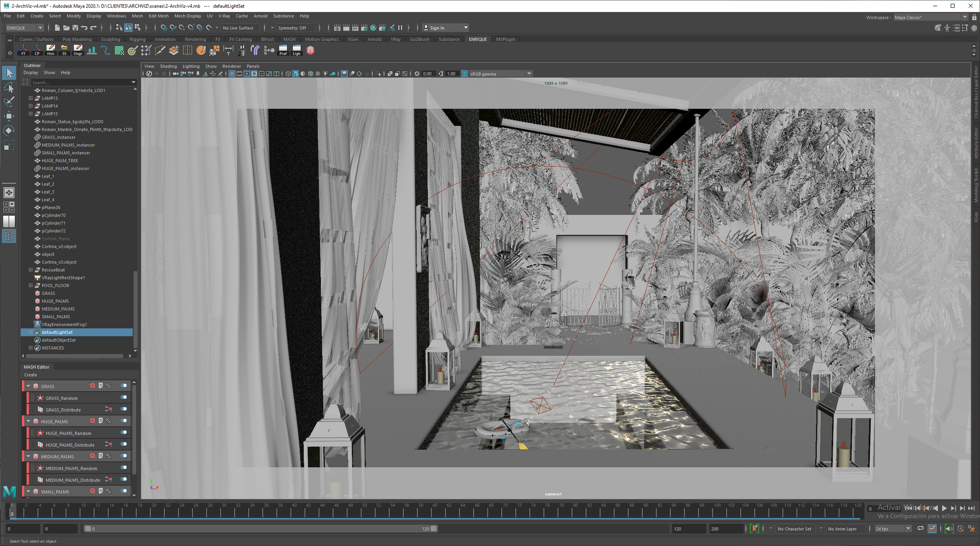This screenshot has width=980, height=546.
Task: Disable the GRASS MASH network toggle
Action: pyautogui.click(x=124, y=386)
